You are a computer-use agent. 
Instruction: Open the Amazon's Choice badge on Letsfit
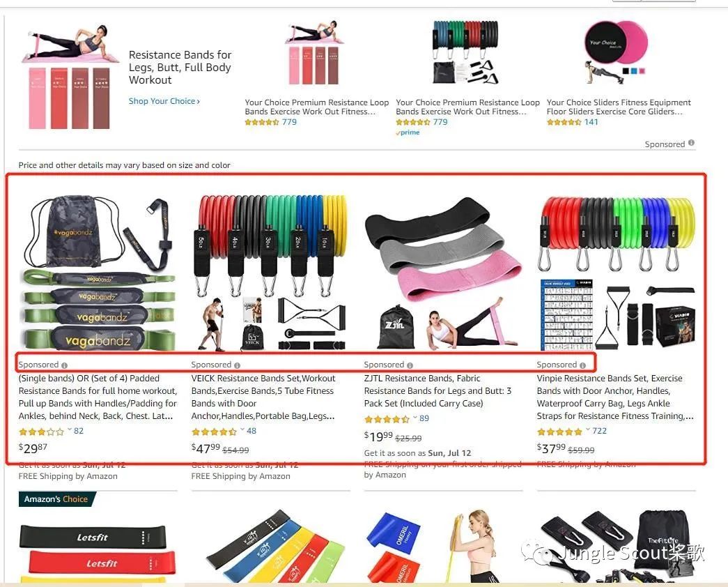coord(56,499)
